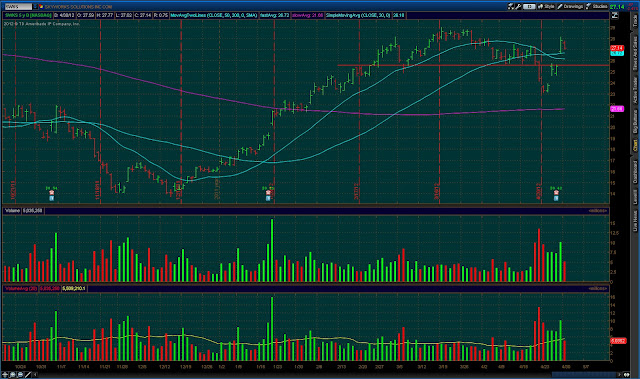Screen dimensions: 640x379
Task: Click the cyan moving average price bubble
Action: coord(617,53)
